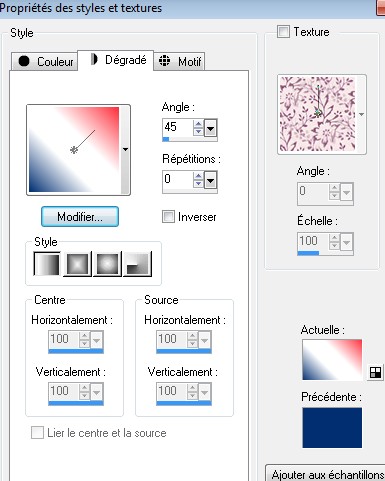This screenshot has height=481, width=385.
Task: Open the Répétitions dropdown arrow
Action: coord(211,180)
